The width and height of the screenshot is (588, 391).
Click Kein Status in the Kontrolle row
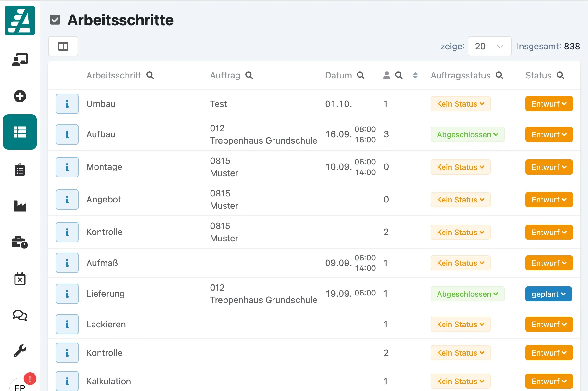point(460,232)
